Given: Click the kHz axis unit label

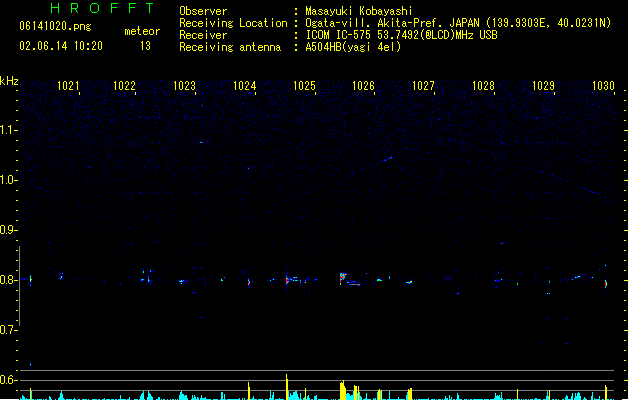Looking at the screenshot, I should tap(9, 81).
